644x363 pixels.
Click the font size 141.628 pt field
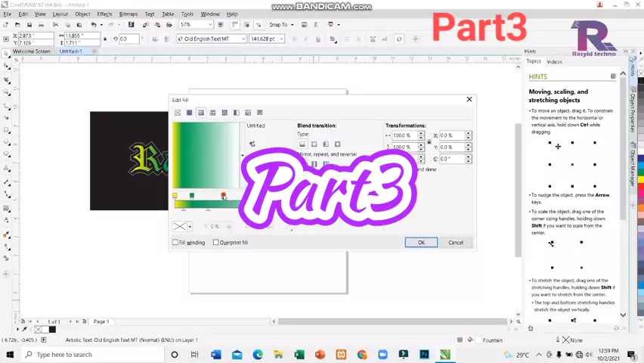click(265, 39)
